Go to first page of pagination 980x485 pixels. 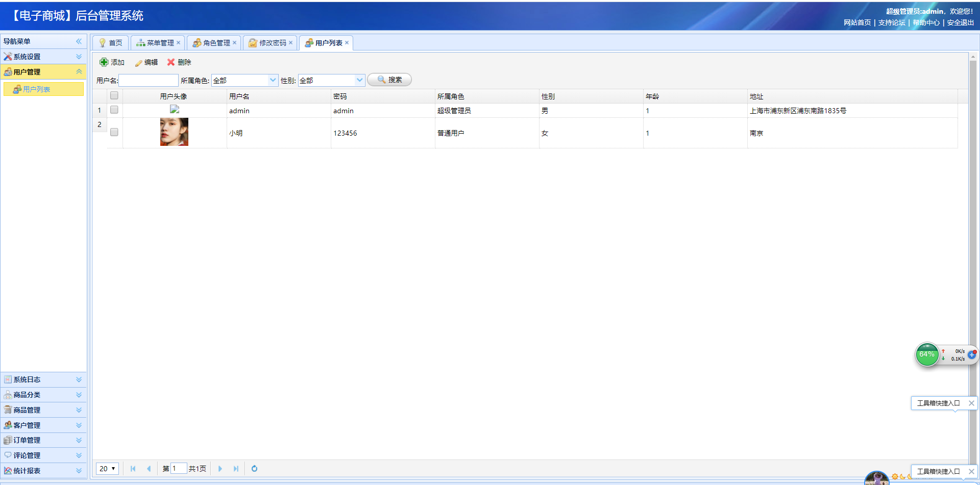pyautogui.click(x=133, y=469)
